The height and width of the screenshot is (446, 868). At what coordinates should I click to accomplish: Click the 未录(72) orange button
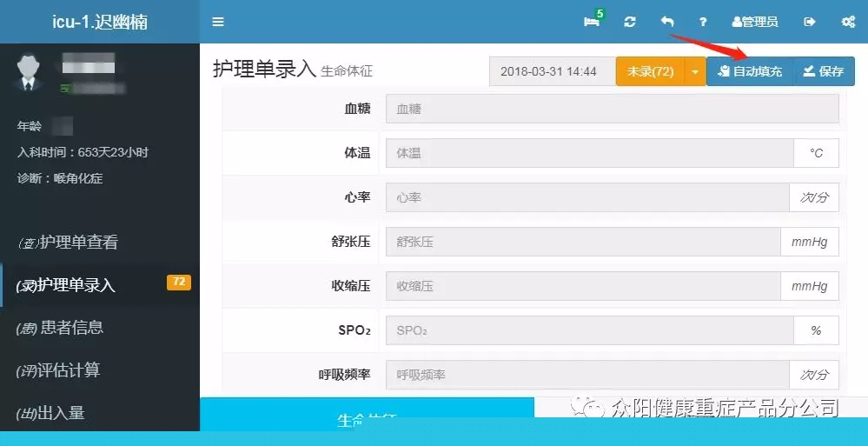tap(650, 71)
